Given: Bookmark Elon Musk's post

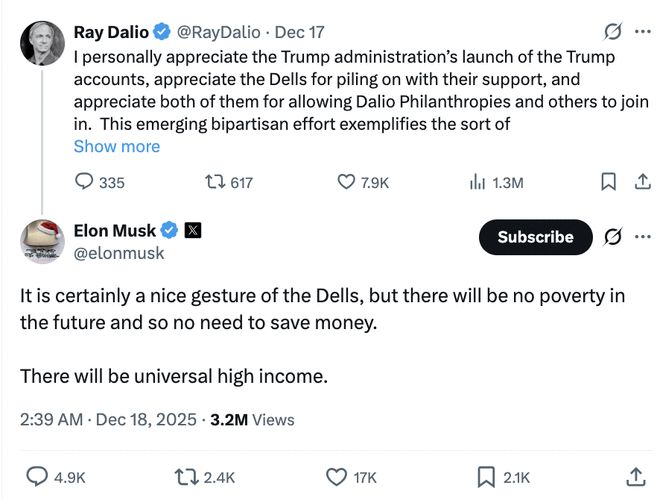Looking at the screenshot, I should click(x=486, y=477).
